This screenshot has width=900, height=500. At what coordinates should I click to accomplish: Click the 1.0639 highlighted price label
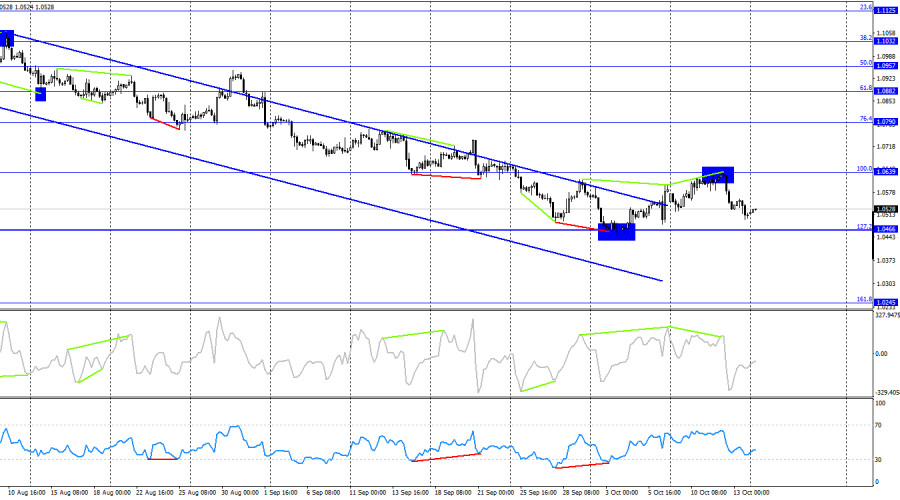(886, 172)
